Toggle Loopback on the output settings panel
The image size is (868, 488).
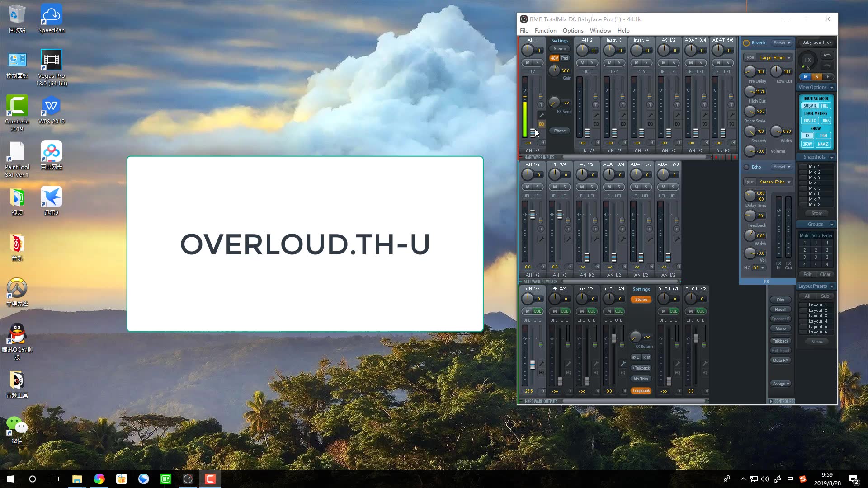pos(641,391)
